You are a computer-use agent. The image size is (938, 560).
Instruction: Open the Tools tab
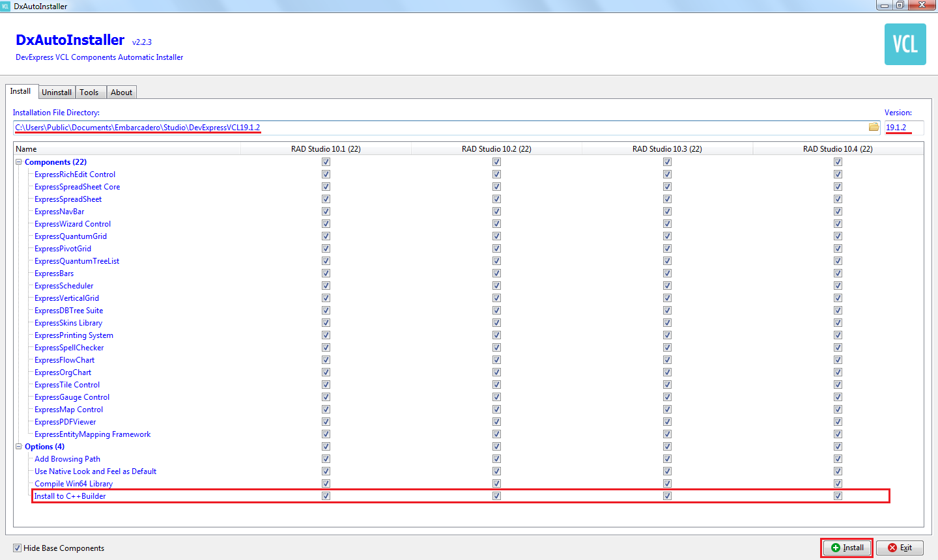click(89, 92)
